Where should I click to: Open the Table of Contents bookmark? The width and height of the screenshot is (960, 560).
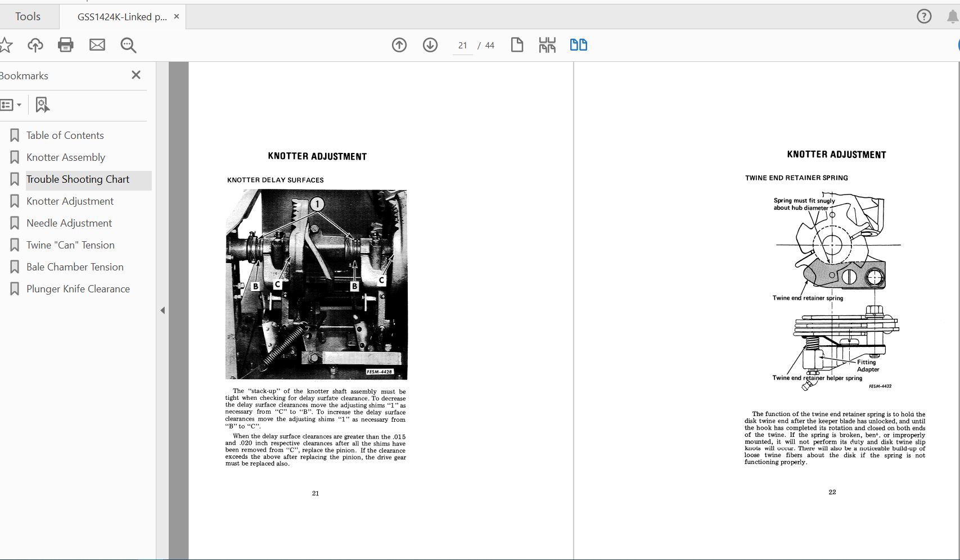pyautogui.click(x=65, y=136)
